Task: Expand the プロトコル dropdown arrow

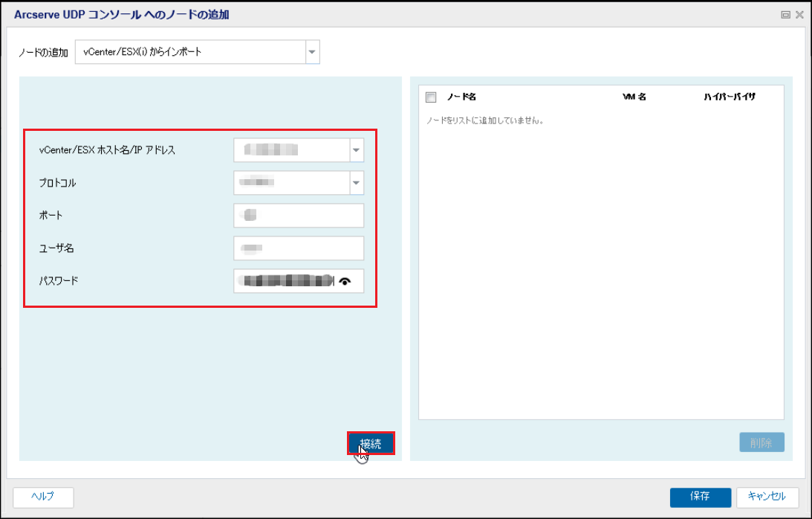Action: [357, 183]
